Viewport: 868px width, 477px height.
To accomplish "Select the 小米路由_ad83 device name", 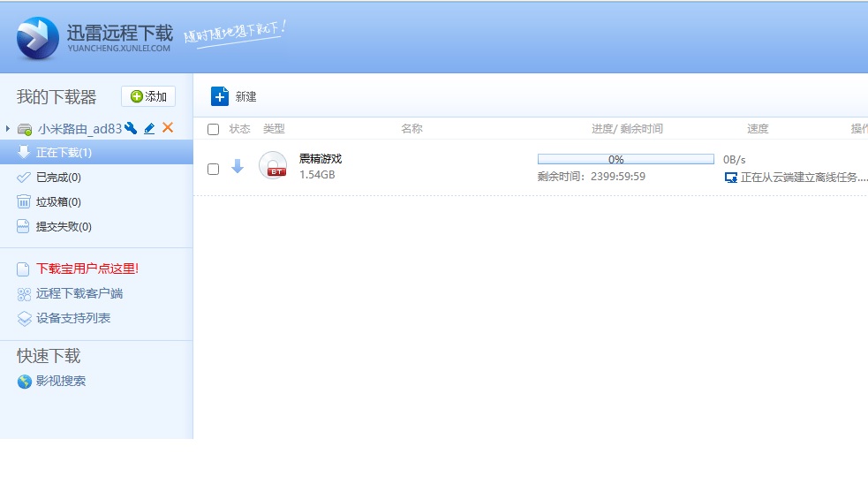I will pyautogui.click(x=79, y=129).
